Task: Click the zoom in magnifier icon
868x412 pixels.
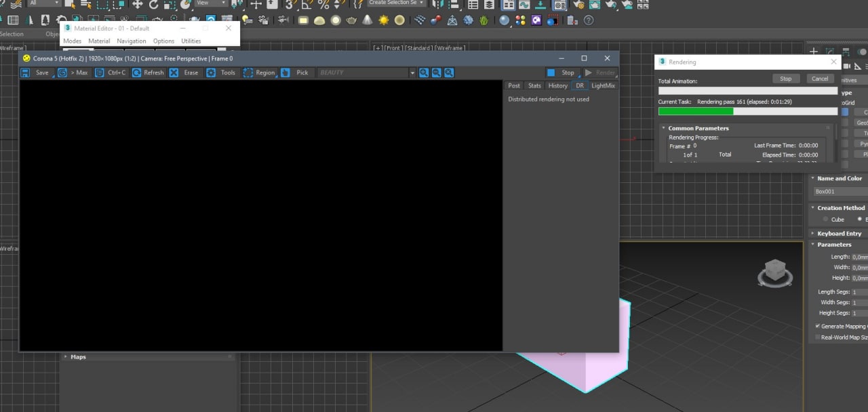Action: tap(424, 73)
